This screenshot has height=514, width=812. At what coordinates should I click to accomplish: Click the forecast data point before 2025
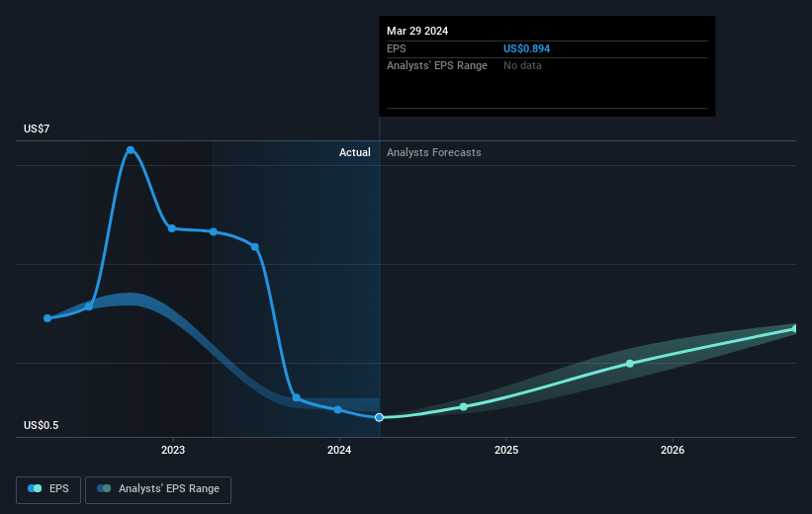[x=464, y=407]
